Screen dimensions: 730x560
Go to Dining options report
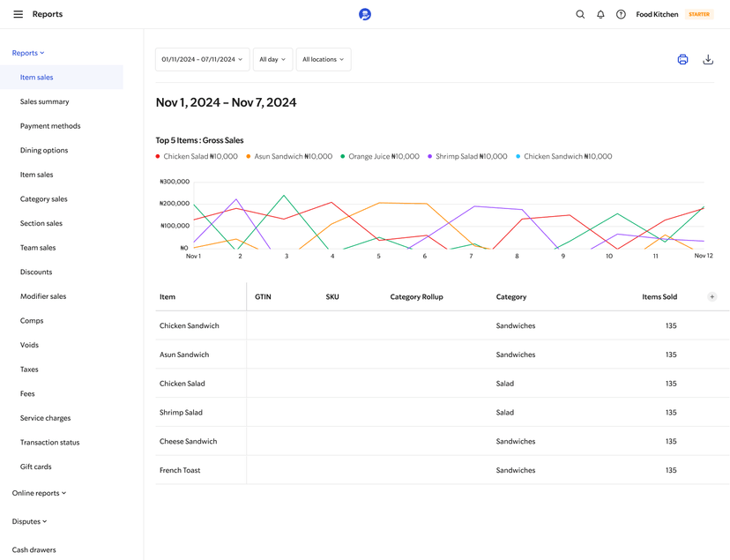(44, 150)
